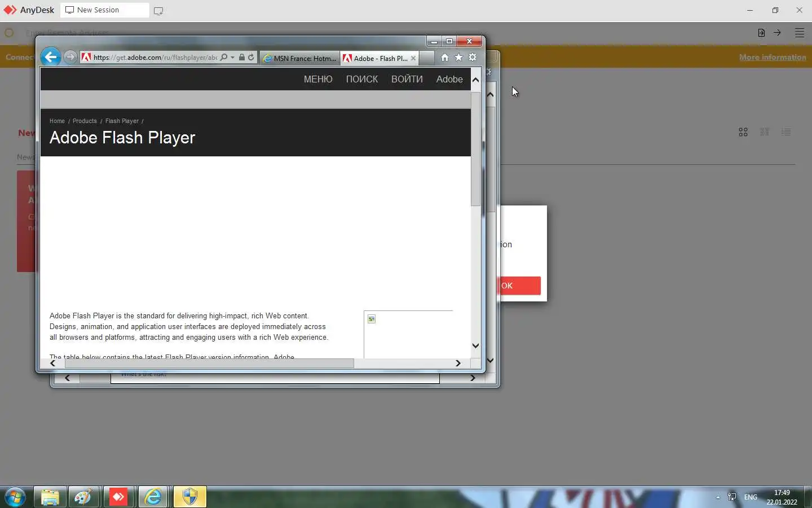The image size is (812, 508).
Task: Open AnyDesk from the taskbar
Action: point(118,497)
